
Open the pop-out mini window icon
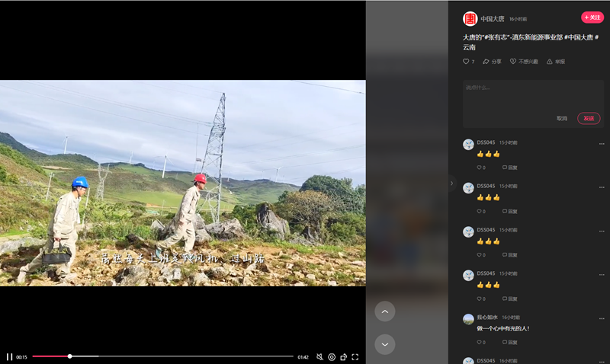(343, 356)
